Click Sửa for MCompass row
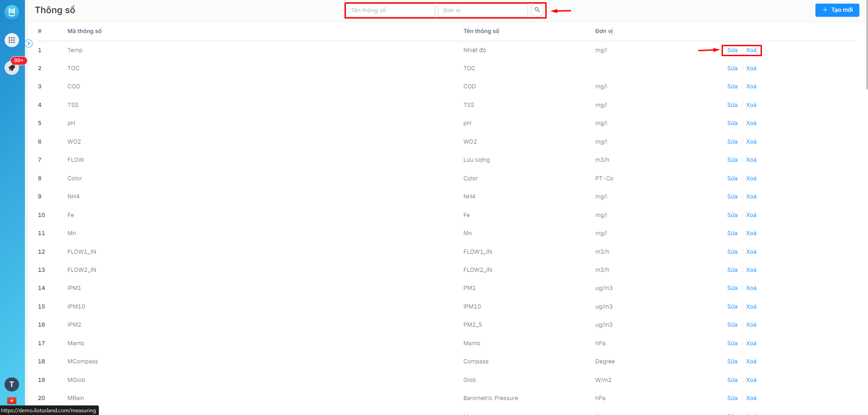The height and width of the screenshot is (415, 868). pyautogui.click(x=732, y=362)
